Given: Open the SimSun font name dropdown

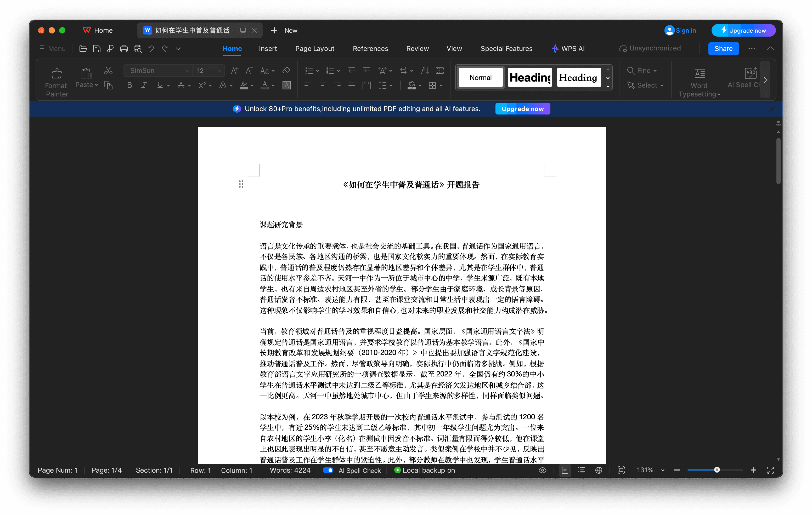Looking at the screenshot, I should tap(187, 70).
